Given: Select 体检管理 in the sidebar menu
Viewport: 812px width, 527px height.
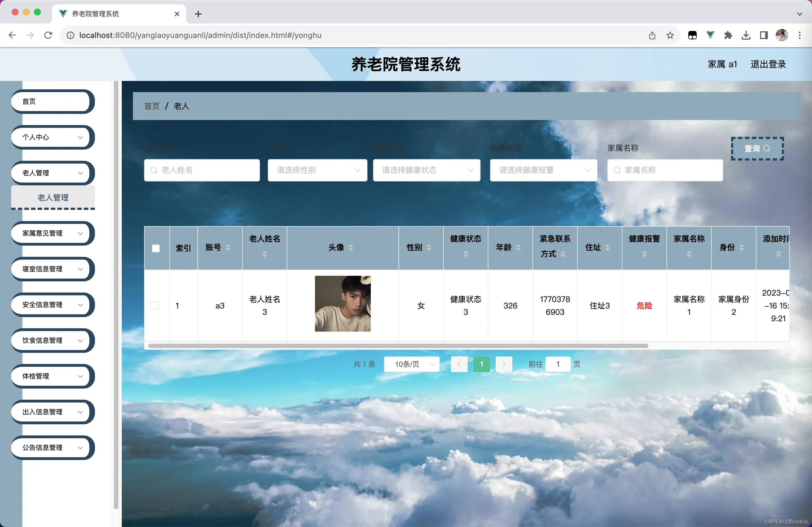Looking at the screenshot, I should pos(52,376).
